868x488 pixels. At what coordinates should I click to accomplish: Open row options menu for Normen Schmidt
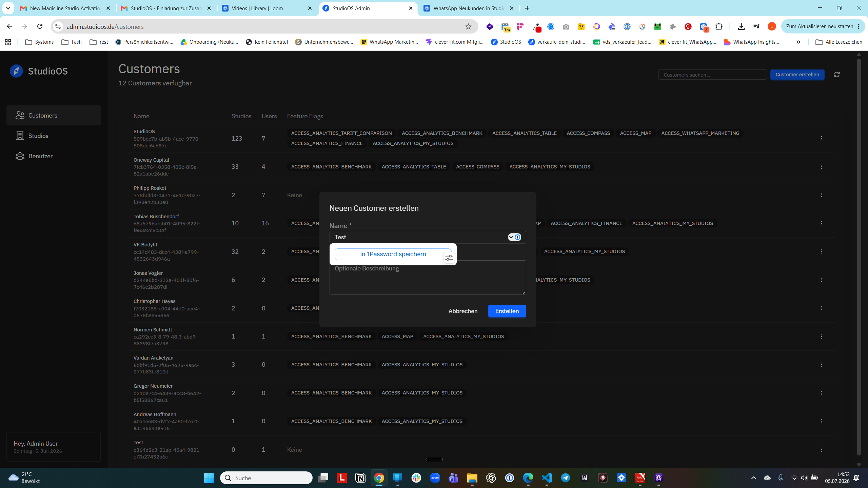pyautogui.click(x=821, y=337)
